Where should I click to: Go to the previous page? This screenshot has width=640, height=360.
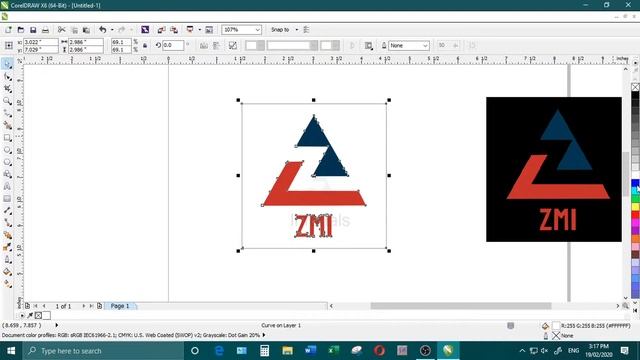[x=44, y=306]
